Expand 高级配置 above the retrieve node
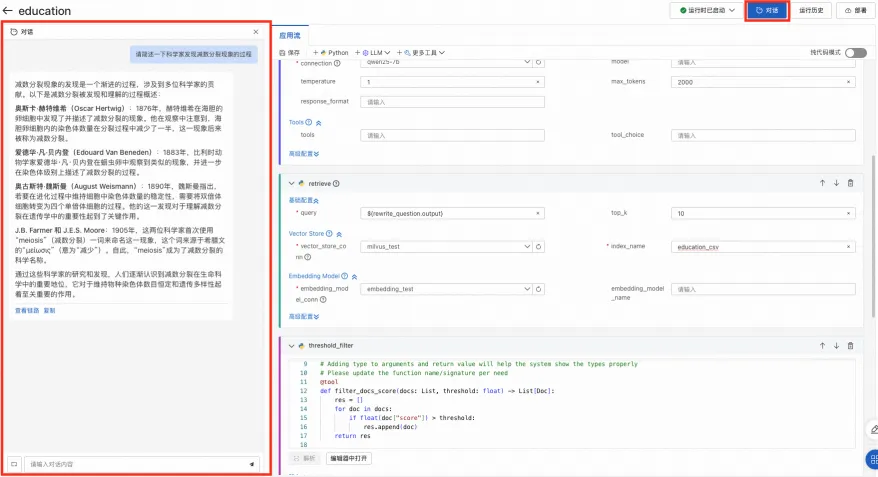Screen dimensions: 878x477 tap(303, 153)
